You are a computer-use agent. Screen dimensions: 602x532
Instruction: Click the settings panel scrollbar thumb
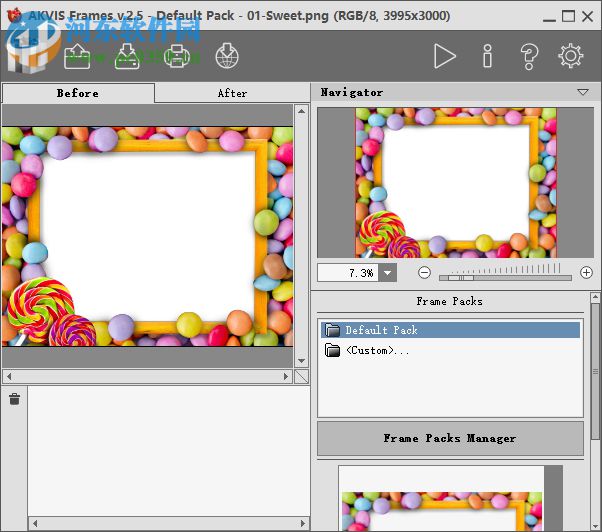tap(595, 371)
